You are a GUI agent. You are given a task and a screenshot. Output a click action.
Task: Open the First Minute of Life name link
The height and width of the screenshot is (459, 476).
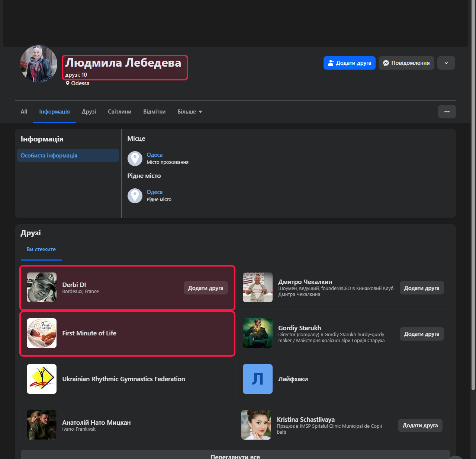(89, 333)
